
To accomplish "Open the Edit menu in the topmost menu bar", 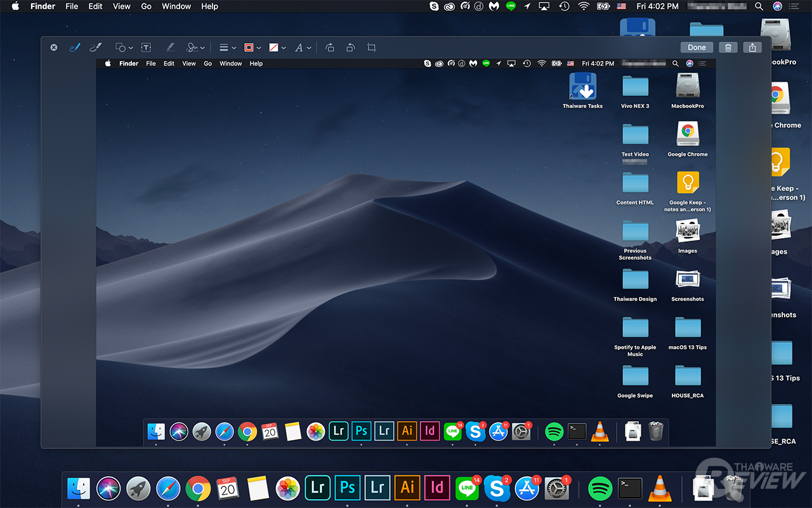I will (x=95, y=6).
